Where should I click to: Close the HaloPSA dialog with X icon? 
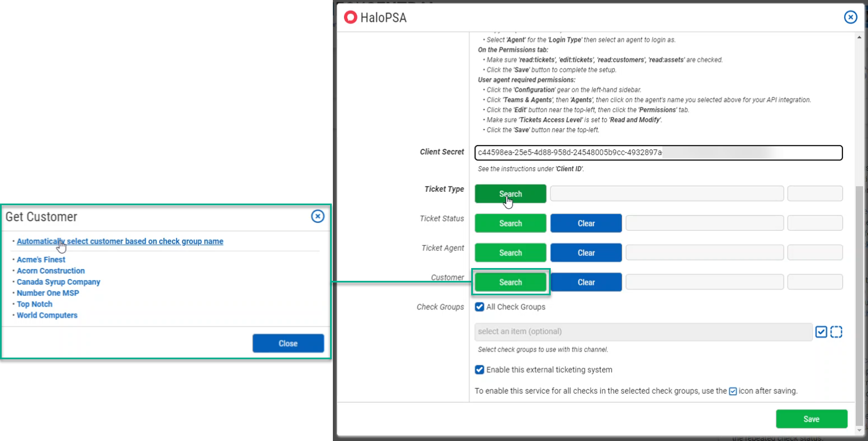coord(850,17)
